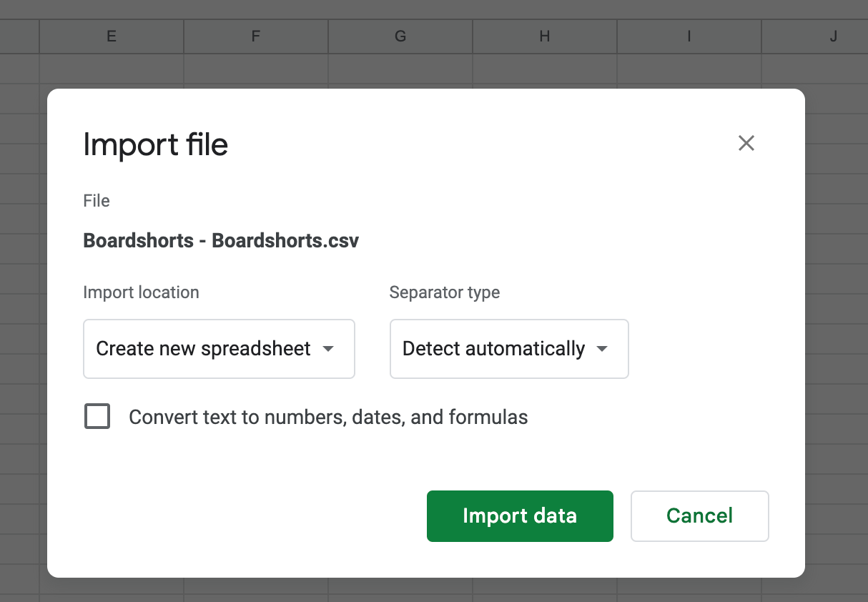Enable convert text to numbers, dates, and formulas
The height and width of the screenshot is (602, 868).
[x=97, y=416]
